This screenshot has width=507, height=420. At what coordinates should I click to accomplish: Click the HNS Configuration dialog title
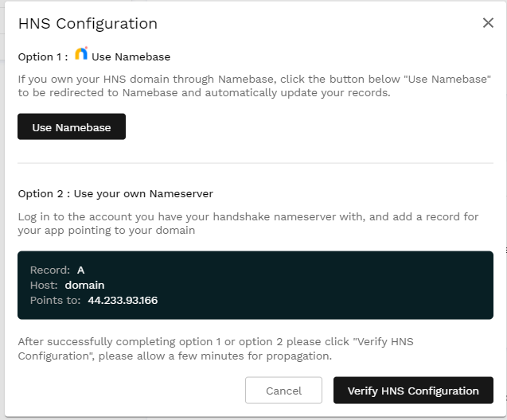88,24
